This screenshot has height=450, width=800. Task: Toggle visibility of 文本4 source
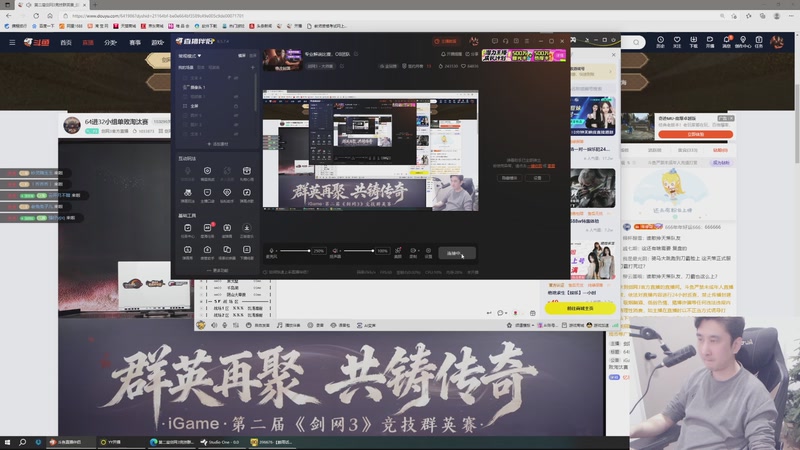(x=236, y=78)
